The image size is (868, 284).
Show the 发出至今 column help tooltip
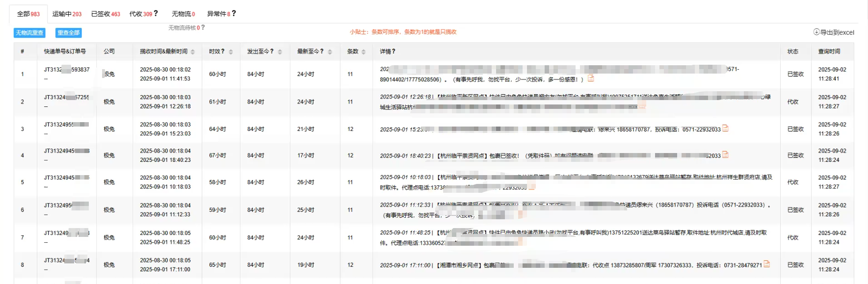click(272, 51)
